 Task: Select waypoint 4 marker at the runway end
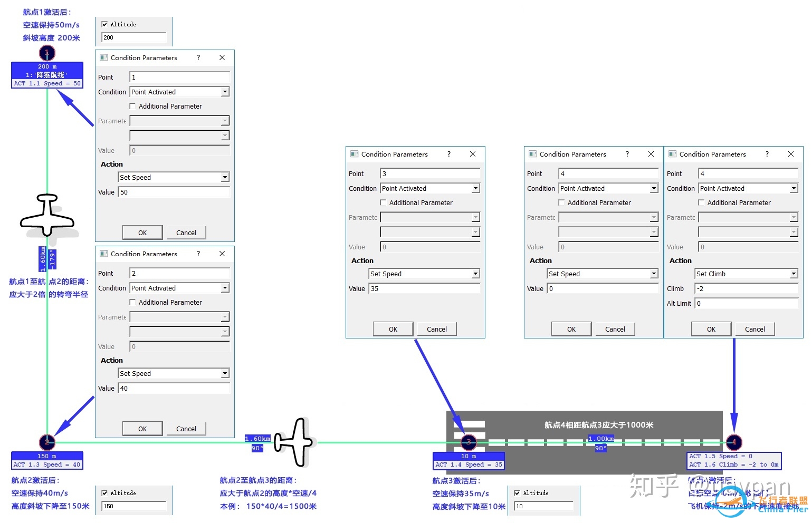tap(734, 442)
